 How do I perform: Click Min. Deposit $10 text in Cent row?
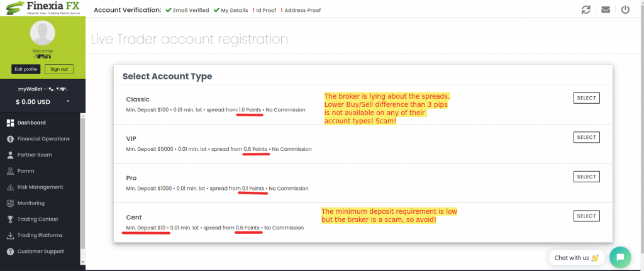coord(146,228)
